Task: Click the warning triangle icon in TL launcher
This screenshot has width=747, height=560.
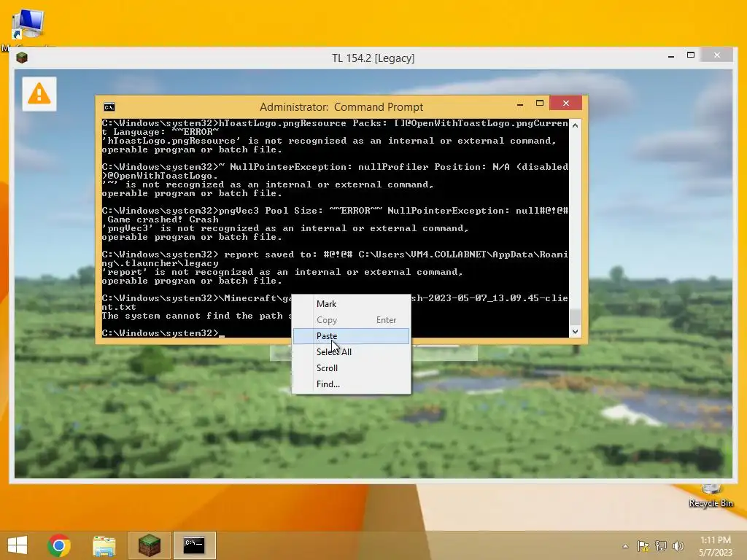Action: (x=39, y=94)
